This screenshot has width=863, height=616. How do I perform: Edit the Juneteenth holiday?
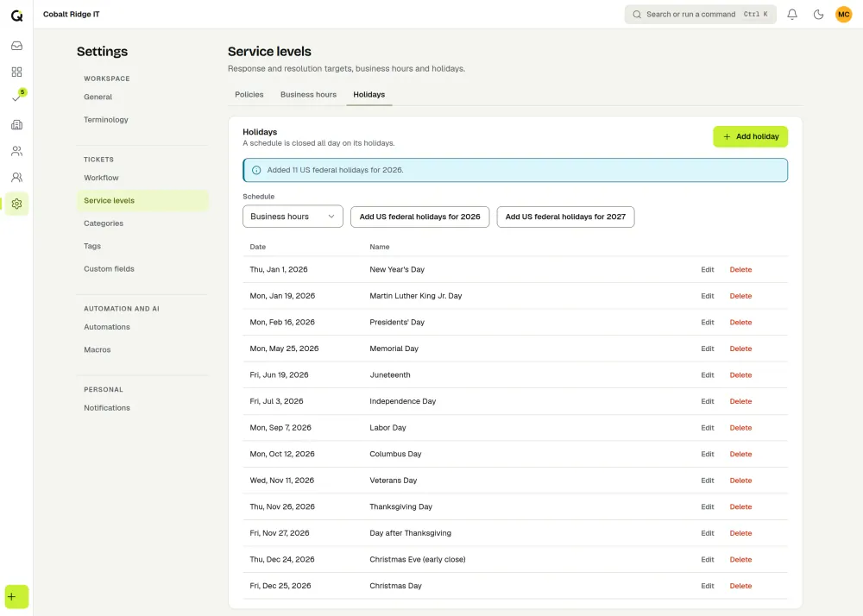pos(708,375)
